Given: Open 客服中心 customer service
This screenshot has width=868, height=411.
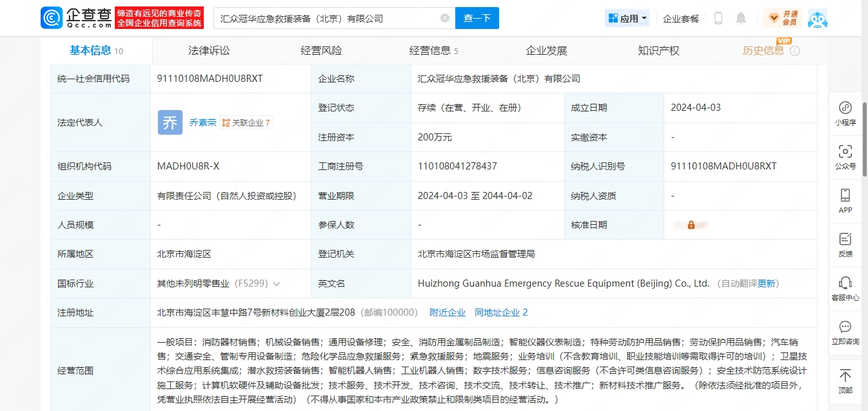Looking at the screenshot, I should 845,289.
